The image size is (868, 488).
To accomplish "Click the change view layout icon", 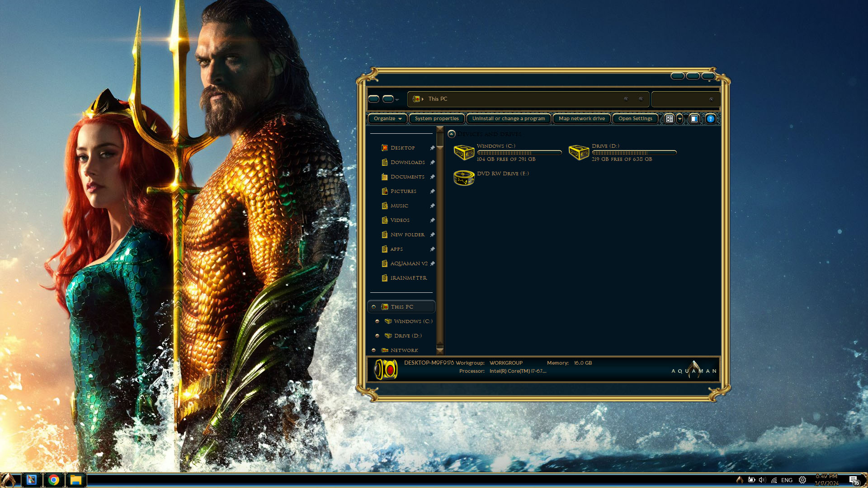I will click(670, 119).
